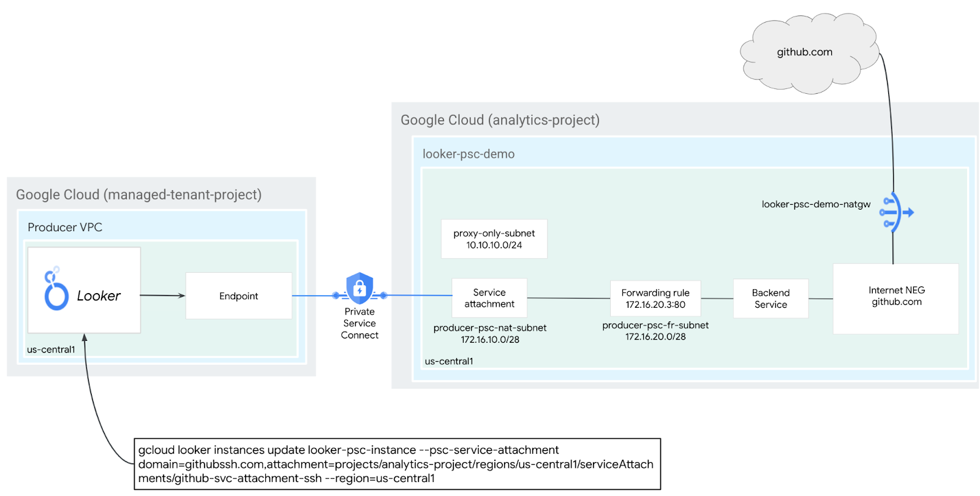980x496 pixels.
Task: Click the looker-psc-demo-natgw gateway icon
Action: coord(895,212)
